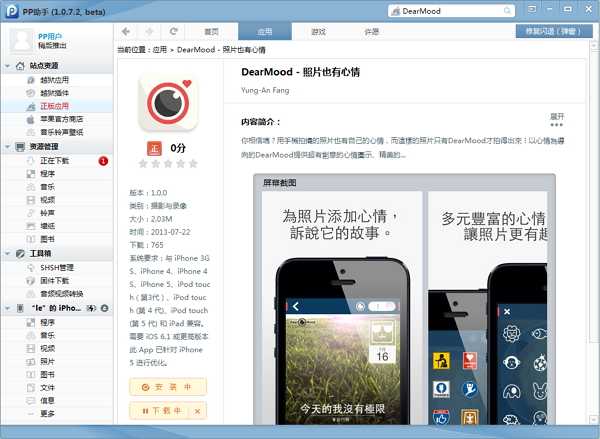Click the 修复闪退（弹窗） button

554,31
